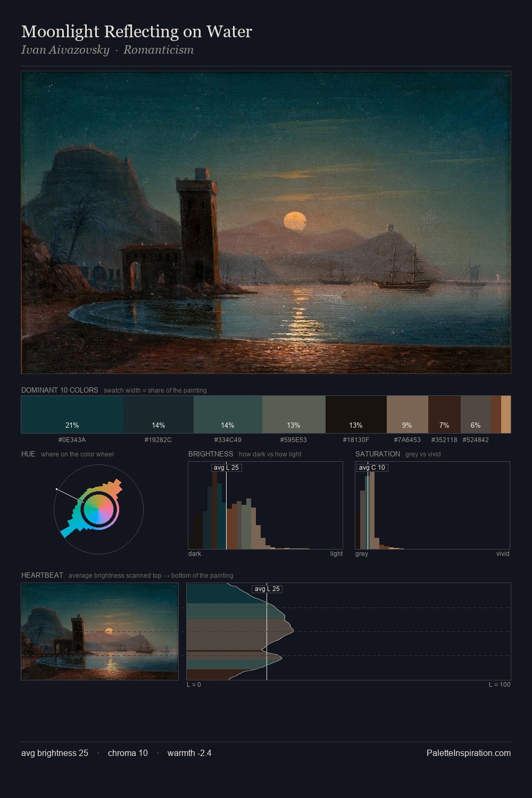532x798 pixels.
Task: Select the #334C49 green-teal swatch
Action: point(228,414)
